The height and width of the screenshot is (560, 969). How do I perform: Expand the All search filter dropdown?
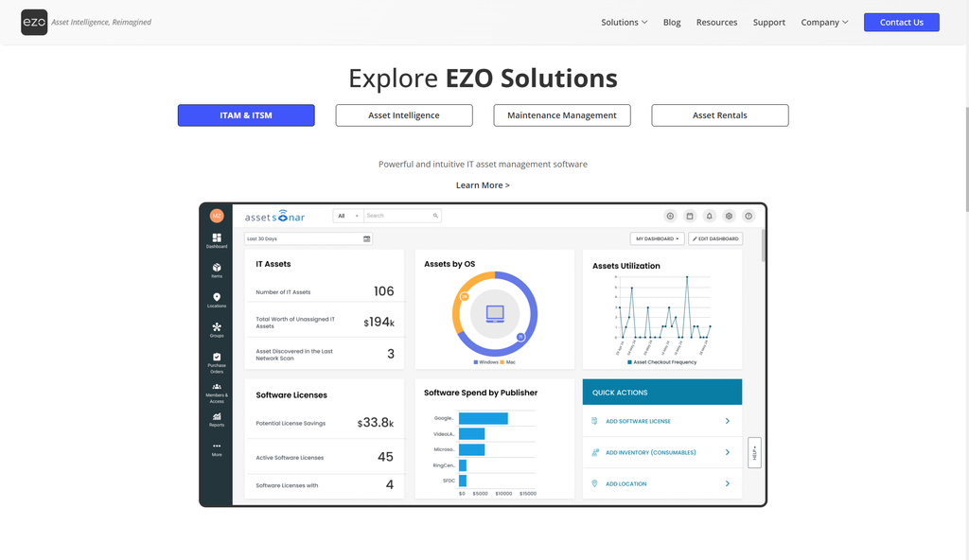coord(346,216)
